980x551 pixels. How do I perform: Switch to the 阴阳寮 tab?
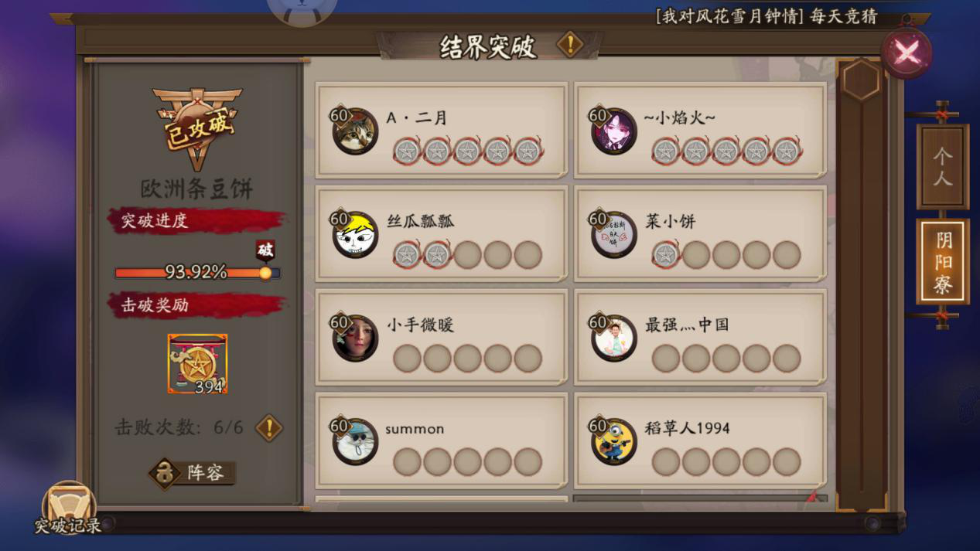click(x=943, y=263)
